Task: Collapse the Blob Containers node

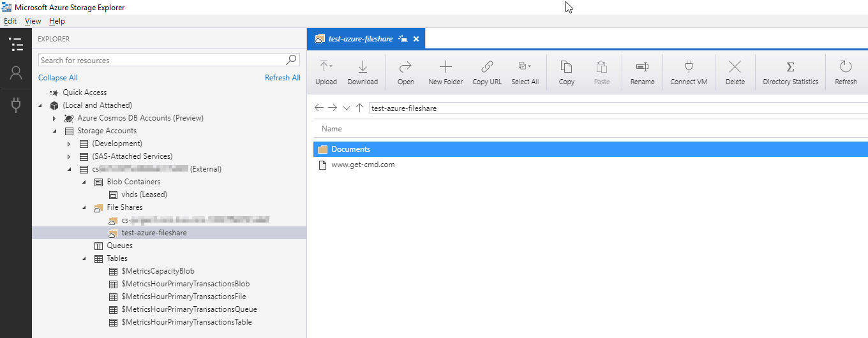Action: 84,182
